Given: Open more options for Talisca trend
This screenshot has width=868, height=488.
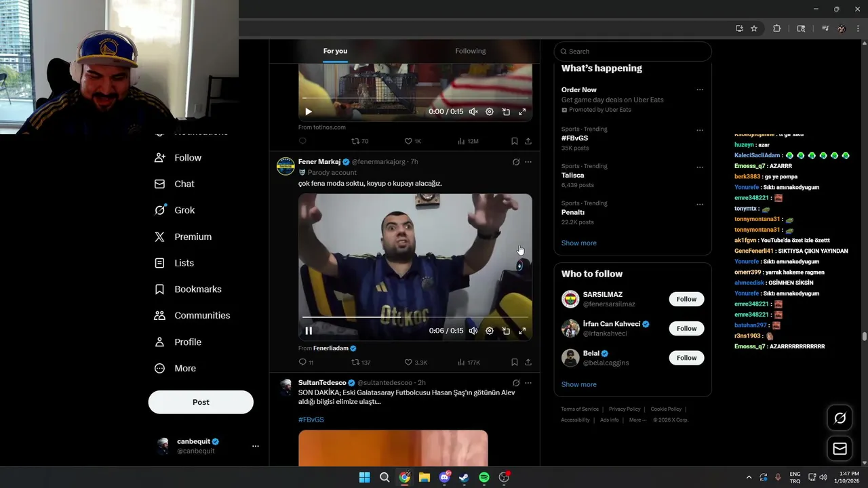Looking at the screenshot, I should click(x=700, y=167).
